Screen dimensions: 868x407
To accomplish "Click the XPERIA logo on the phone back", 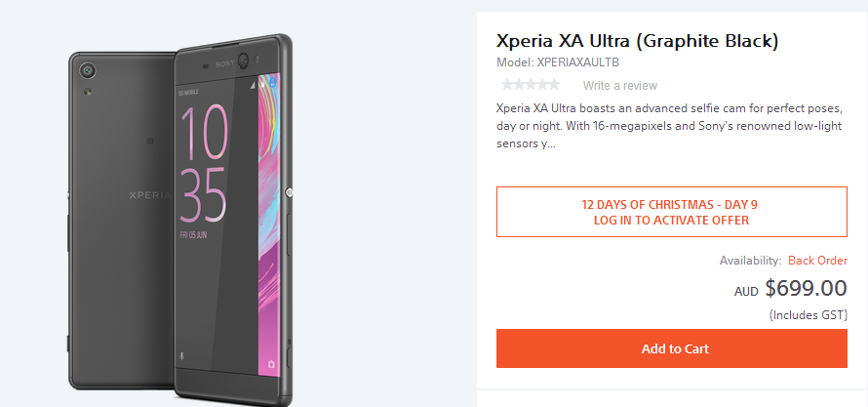I will (x=150, y=195).
